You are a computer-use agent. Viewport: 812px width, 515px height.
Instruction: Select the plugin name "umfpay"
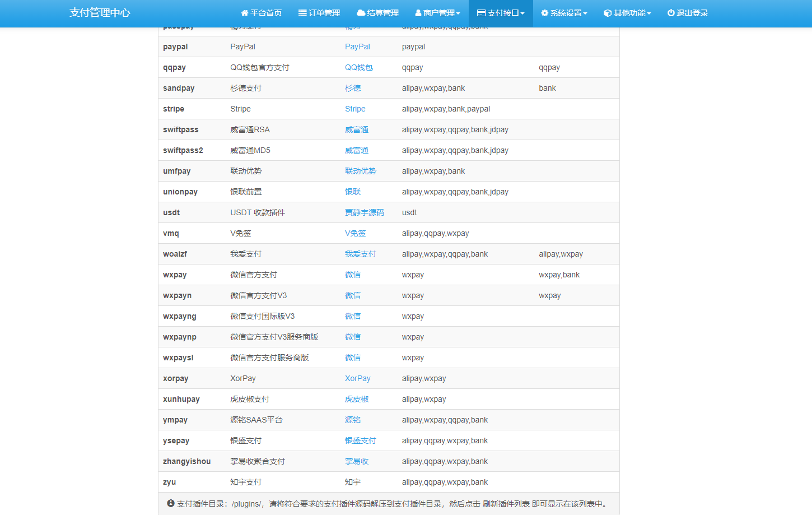pos(177,171)
